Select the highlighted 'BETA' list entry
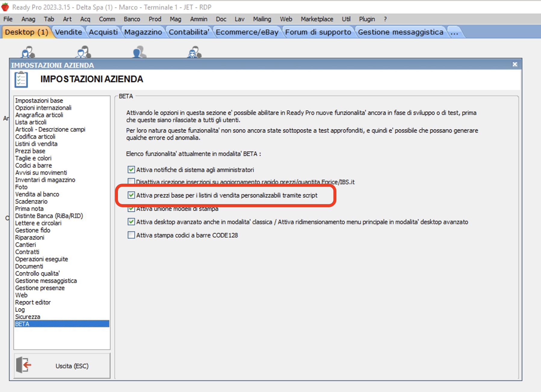This screenshot has width=541, height=392. (62, 324)
